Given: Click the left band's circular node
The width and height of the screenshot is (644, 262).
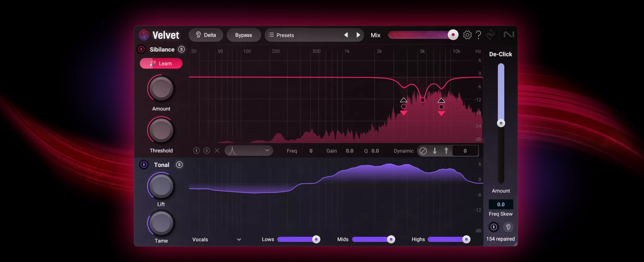Looking at the screenshot, I should pyautogui.click(x=404, y=106).
